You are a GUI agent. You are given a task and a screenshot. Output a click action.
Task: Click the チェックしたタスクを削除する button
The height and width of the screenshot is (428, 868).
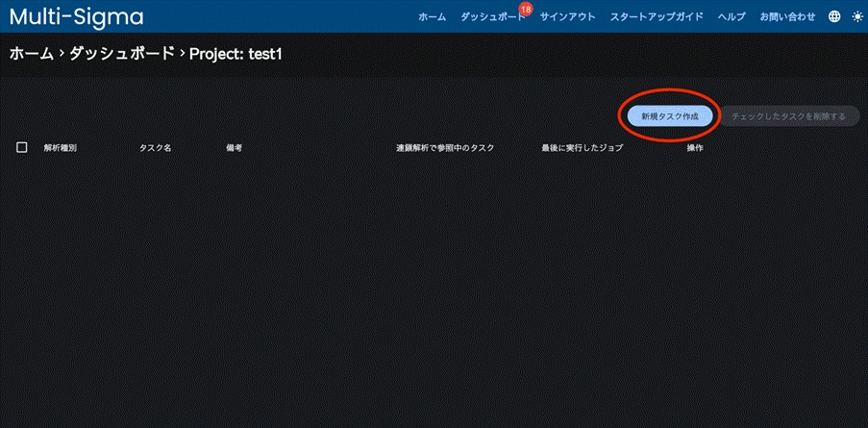click(788, 116)
